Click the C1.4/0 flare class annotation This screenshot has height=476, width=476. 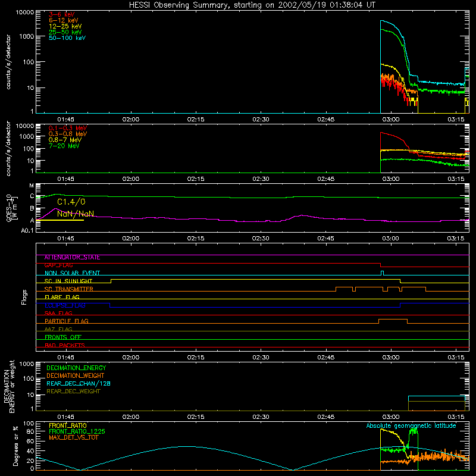(x=71, y=202)
